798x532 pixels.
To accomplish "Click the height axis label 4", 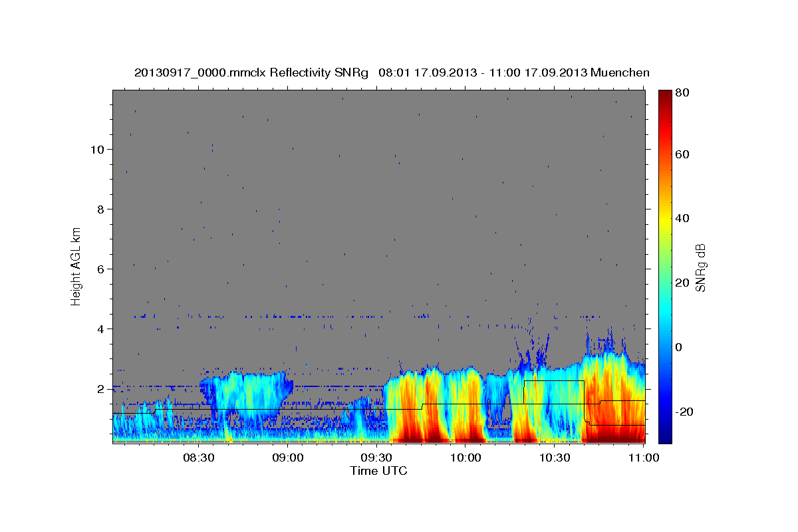I will [x=101, y=329].
